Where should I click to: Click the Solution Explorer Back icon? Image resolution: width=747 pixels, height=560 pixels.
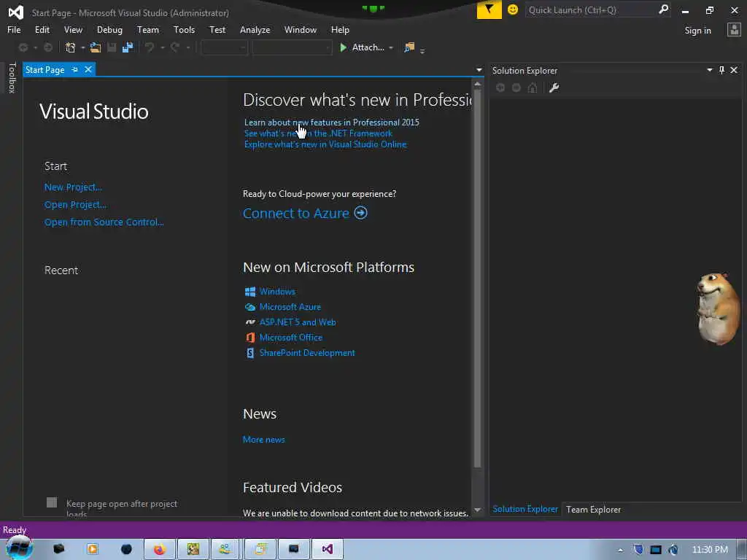click(x=500, y=87)
